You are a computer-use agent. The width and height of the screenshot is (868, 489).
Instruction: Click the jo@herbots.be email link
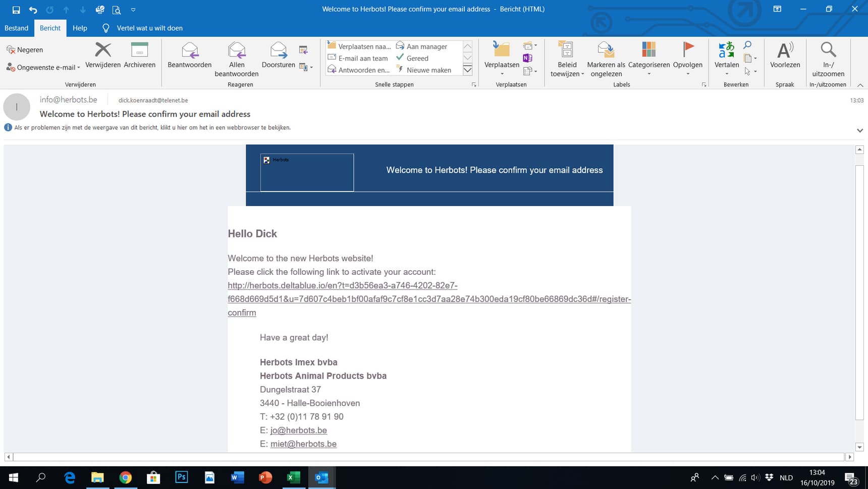pyautogui.click(x=298, y=430)
